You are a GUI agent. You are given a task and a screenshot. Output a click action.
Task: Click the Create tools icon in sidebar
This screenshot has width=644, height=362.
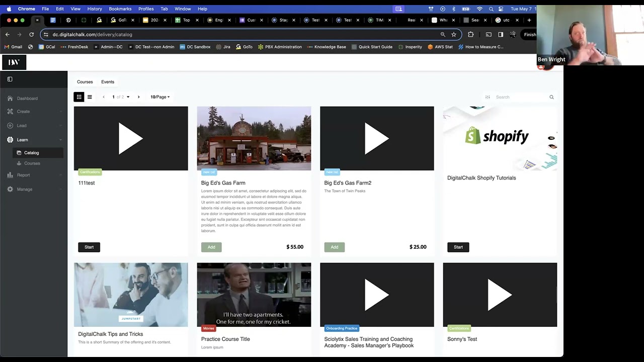[x=10, y=112]
